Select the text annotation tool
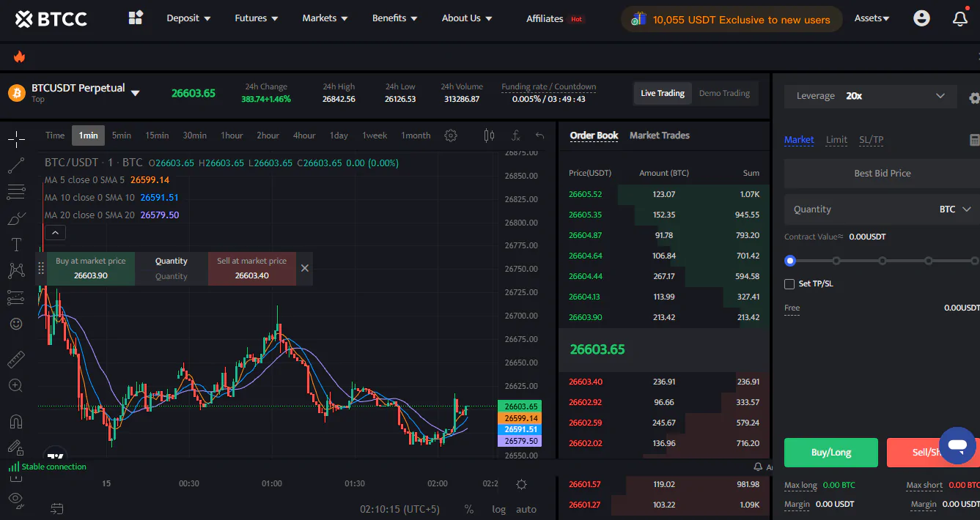980x520 pixels. point(16,245)
